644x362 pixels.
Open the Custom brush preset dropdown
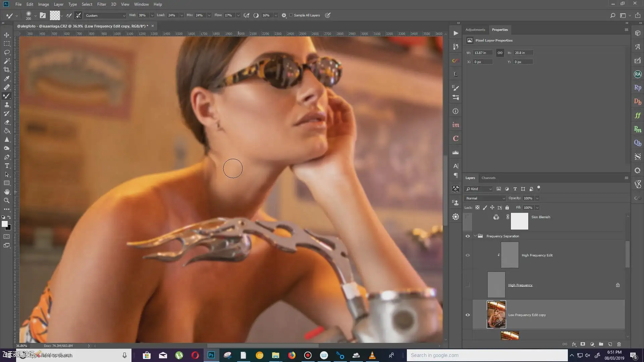[x=105, y=15]
